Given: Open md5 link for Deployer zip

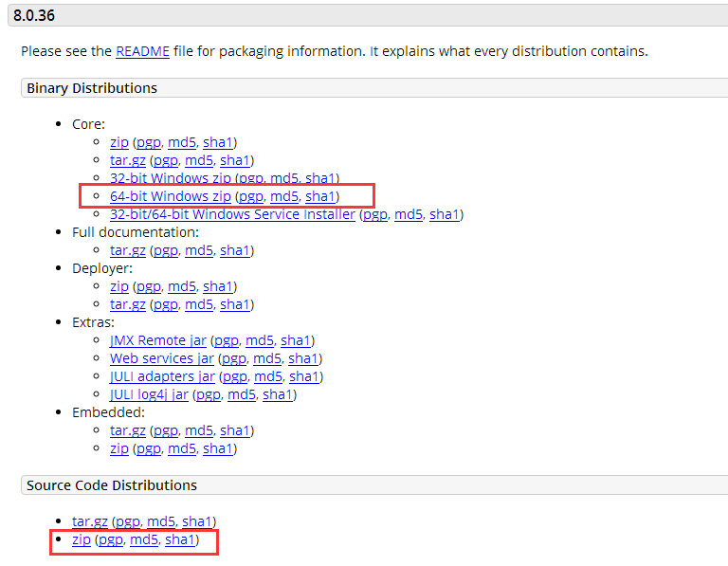Looking at the screenshot, I should point(182,286).
